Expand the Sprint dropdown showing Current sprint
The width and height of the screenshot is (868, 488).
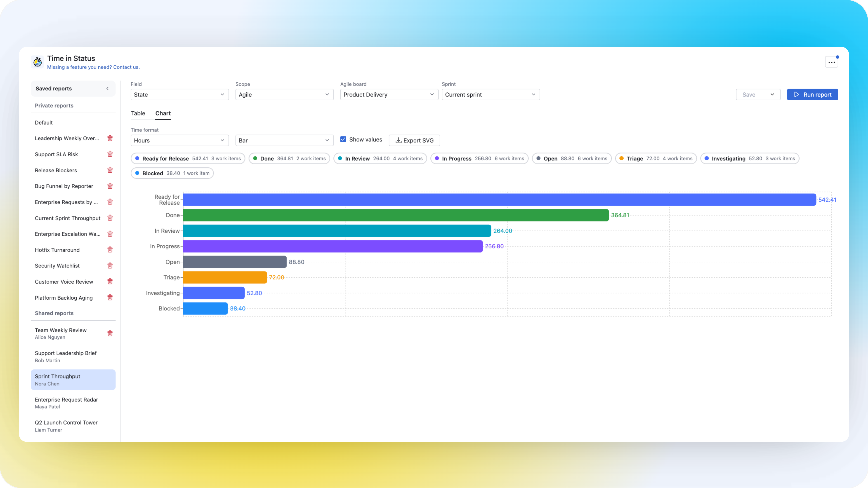pos(490,95)
